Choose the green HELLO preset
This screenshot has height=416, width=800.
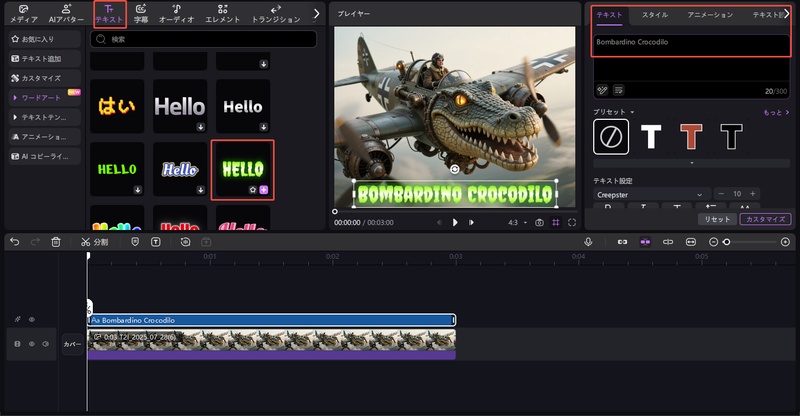pos(117,169)
